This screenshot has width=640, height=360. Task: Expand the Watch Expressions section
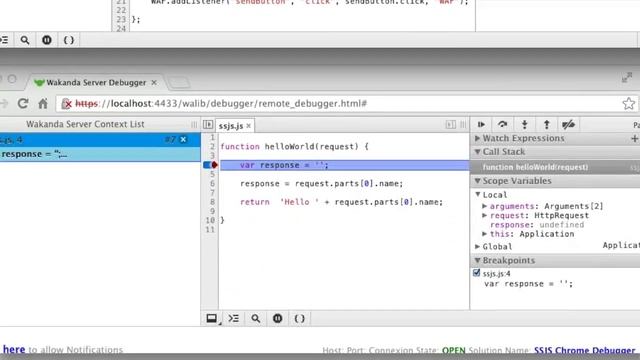(x=478, y=138)
